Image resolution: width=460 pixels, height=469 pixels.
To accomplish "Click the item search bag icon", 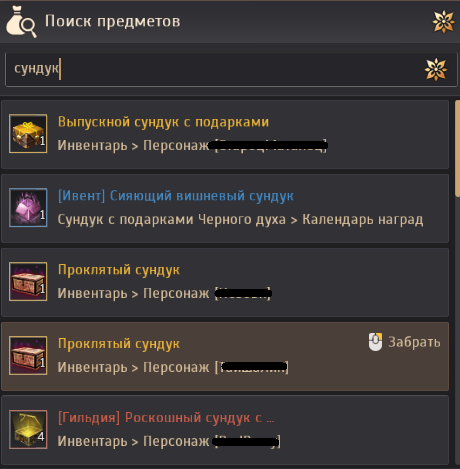I will tap(21, 22).
